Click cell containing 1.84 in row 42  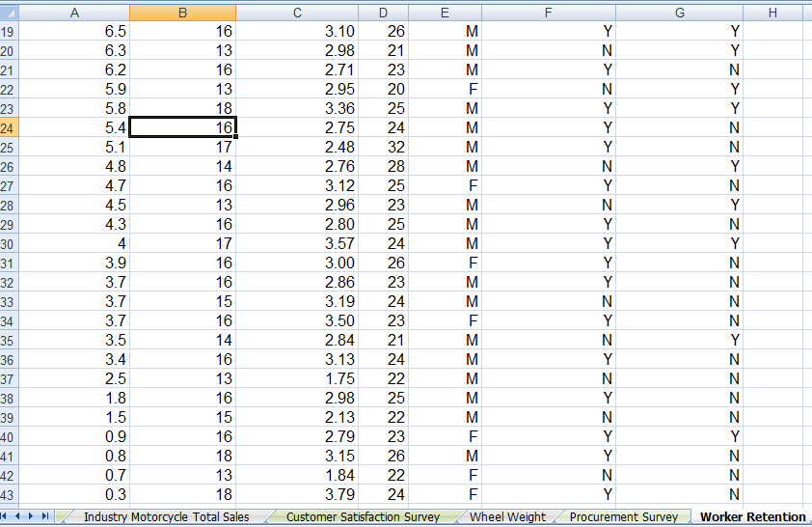(x=297, y=475)
